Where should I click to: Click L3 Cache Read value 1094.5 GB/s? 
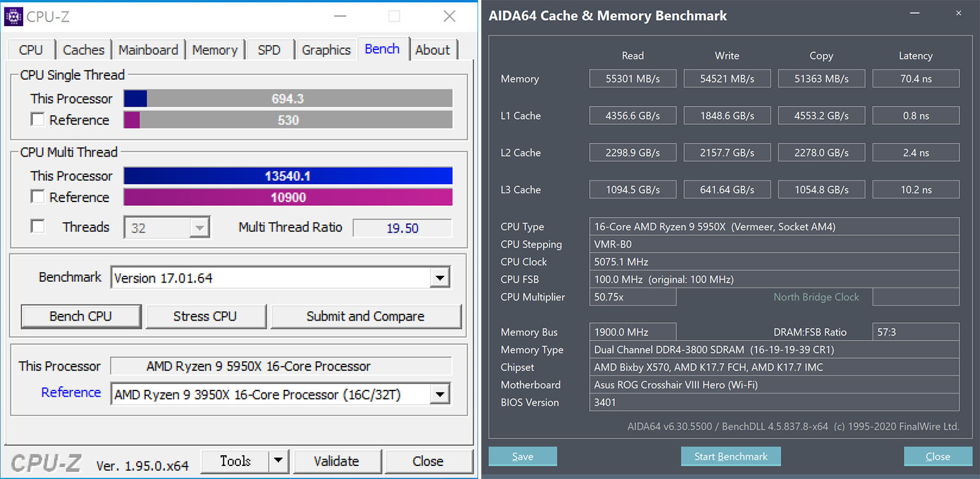tap(633, 190)
